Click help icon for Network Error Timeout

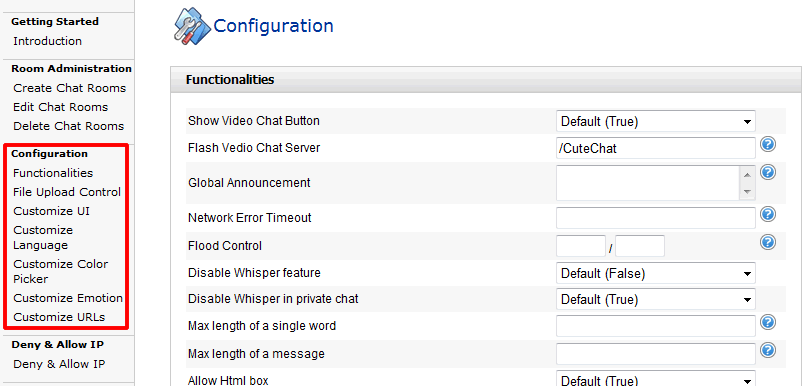[x=768, y=214]
